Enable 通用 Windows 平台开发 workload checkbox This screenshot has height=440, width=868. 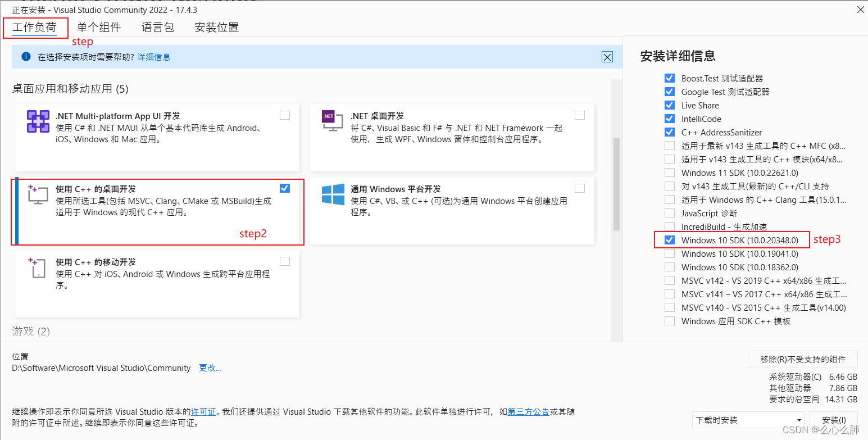pyautogui.click(x=580, y=188)
